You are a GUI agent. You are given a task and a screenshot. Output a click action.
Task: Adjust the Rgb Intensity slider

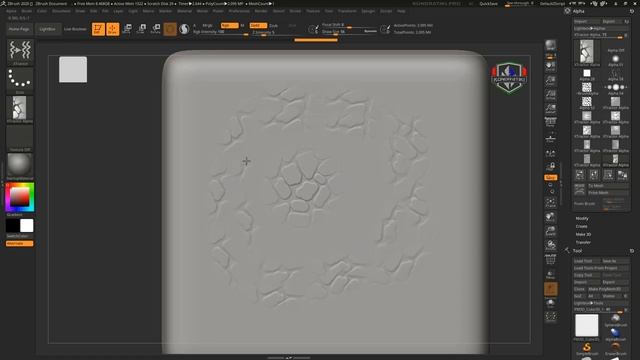pyautogui.click(x=220, y=32)
